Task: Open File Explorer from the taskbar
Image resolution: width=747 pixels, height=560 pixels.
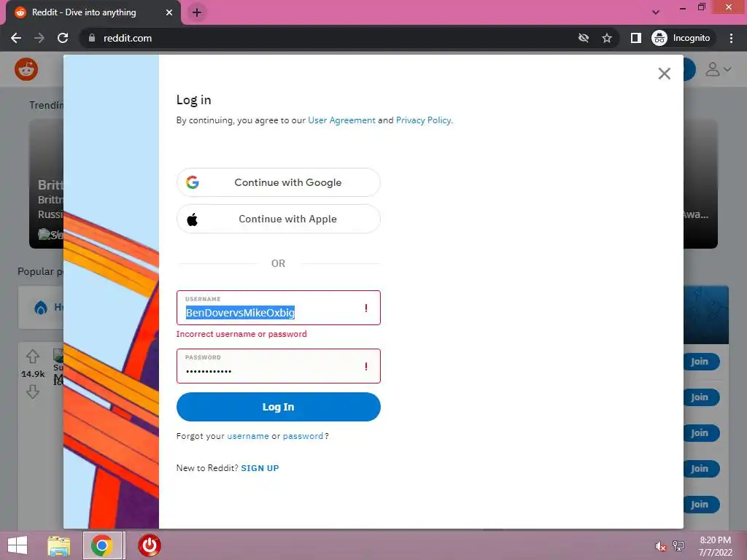Action: point(58,545)
